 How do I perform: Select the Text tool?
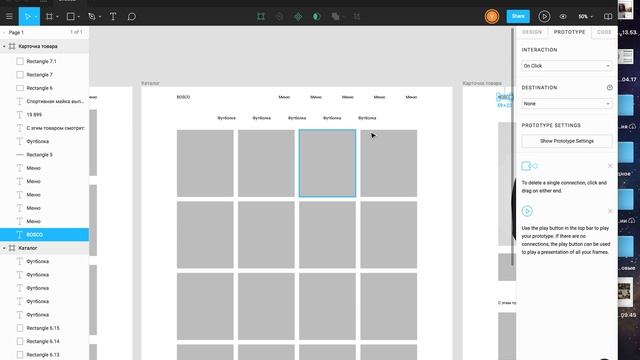[113, 17]
